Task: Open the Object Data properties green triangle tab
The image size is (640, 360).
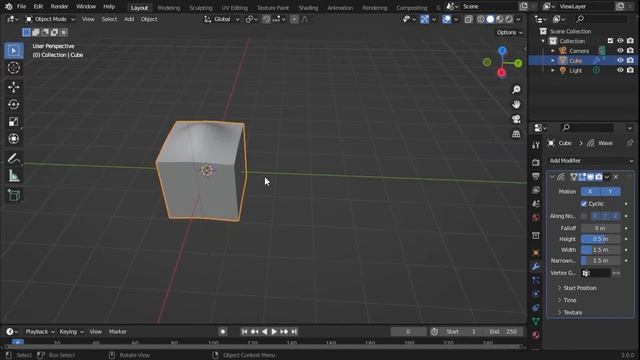Action: pos(536,321)
